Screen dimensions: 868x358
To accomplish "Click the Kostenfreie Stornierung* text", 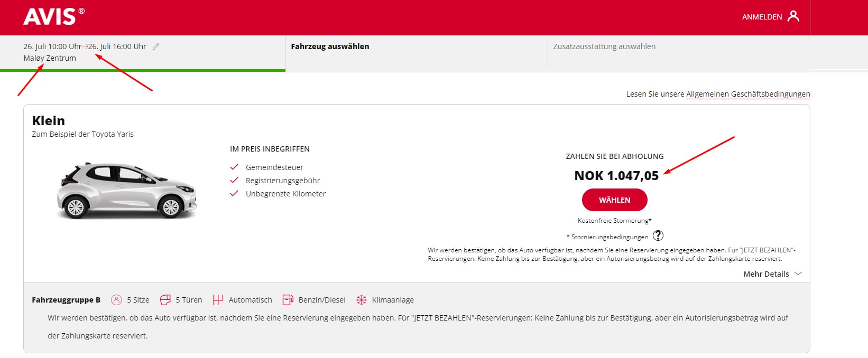I will pos(615,221).
